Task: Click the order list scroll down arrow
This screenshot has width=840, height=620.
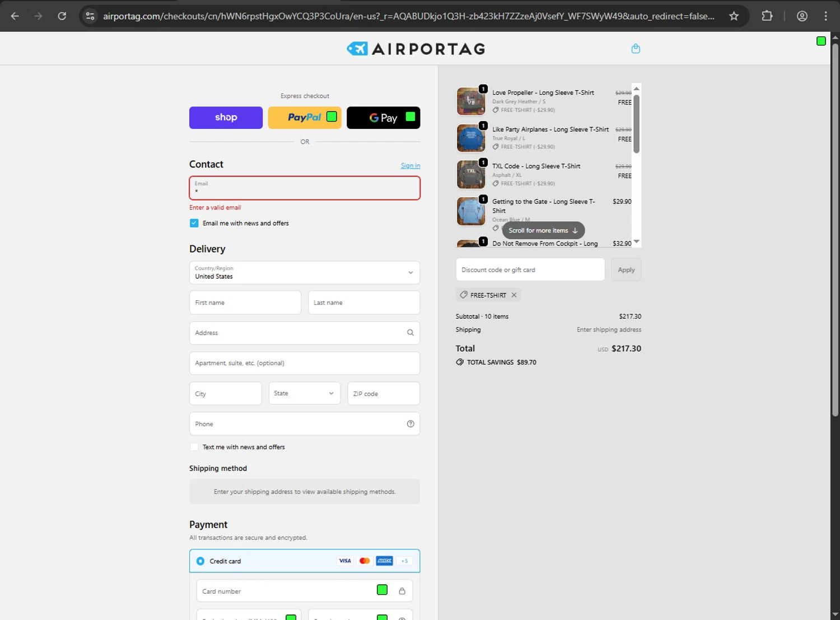Action: (636, 241)
